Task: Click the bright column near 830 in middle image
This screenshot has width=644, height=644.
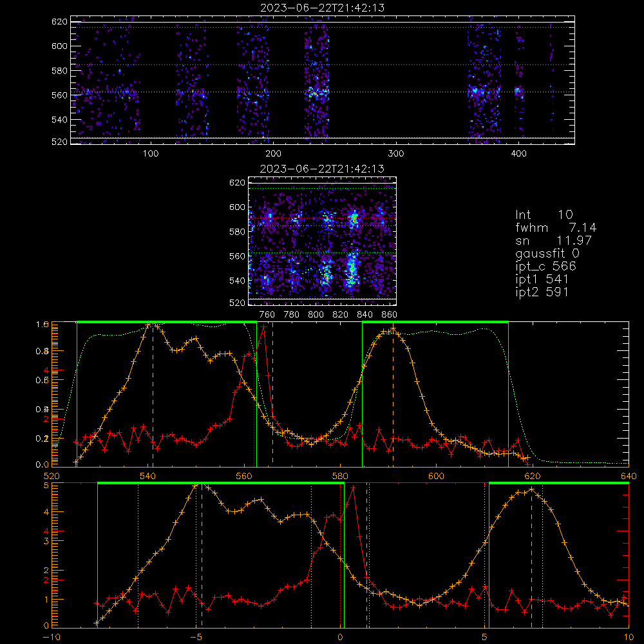Action: (352, 268)
